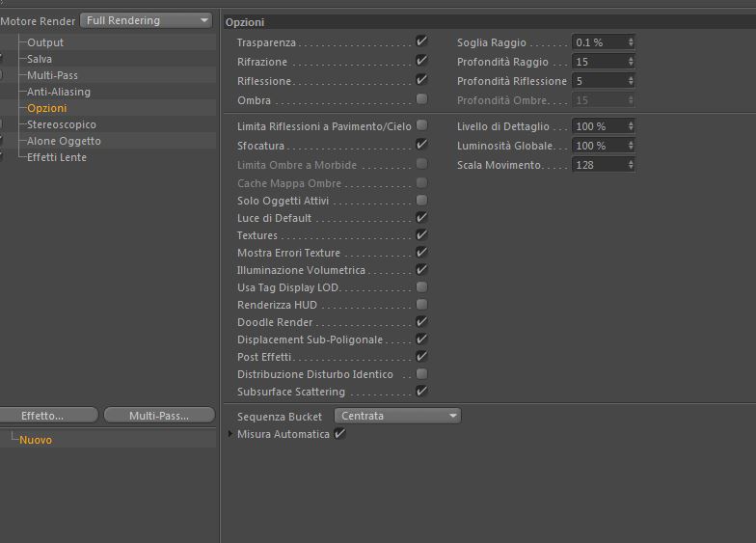
Task: Disable the Post Effetti checkbox
Action: [x=421, y=357]
